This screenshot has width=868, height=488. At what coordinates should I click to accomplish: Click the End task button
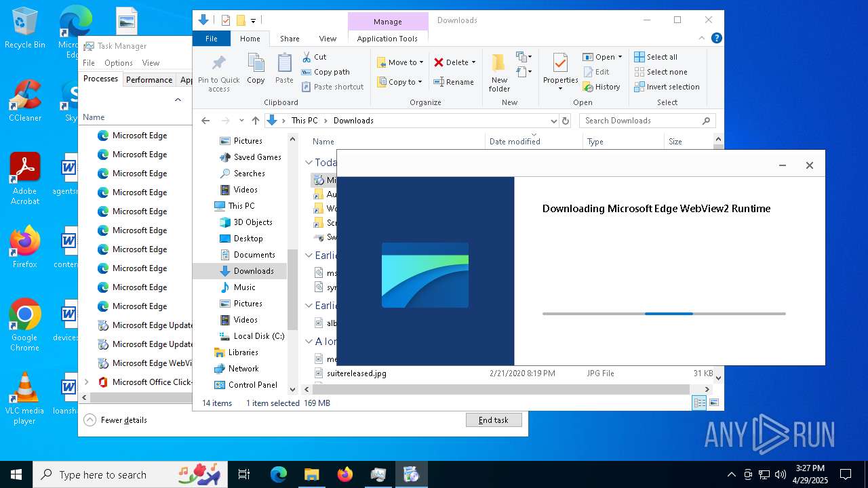(x=494, y=420)
